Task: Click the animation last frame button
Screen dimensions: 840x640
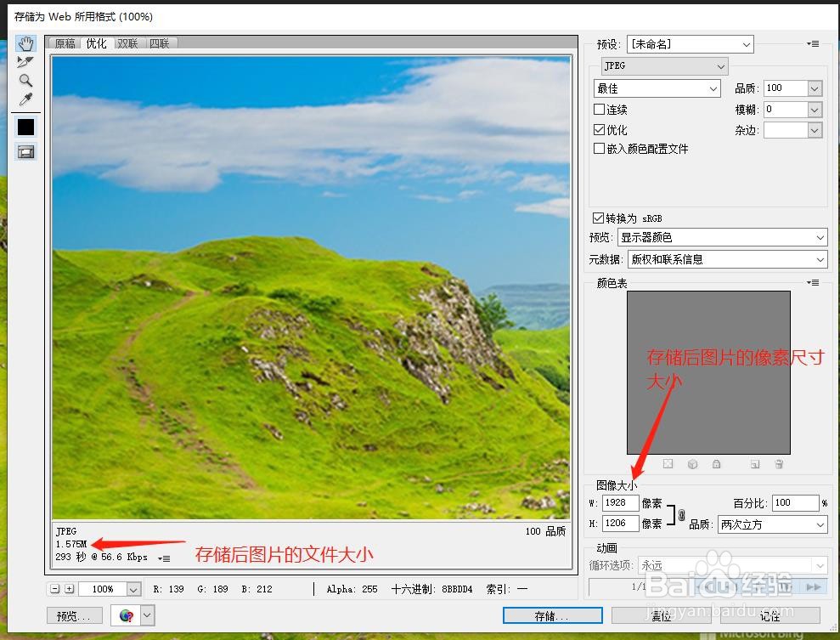Action: 813,587
